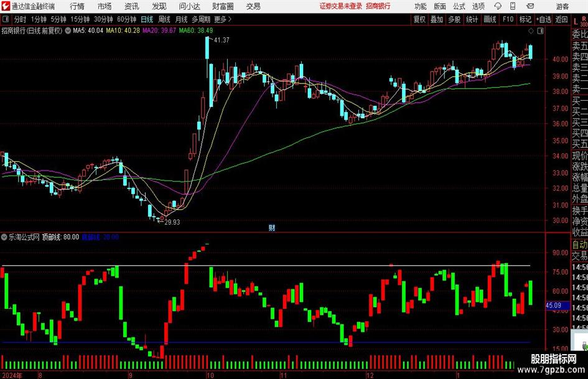Click the 换手 row in quote panel
Viewport: 588px width, 379px height.
point(580,210)
